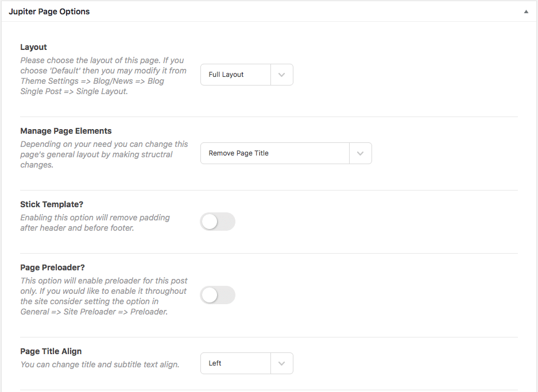The height and width of the screenshot is (392, 538).
Task: Turn on the Page Preloader switch
Action: (218, 295)
